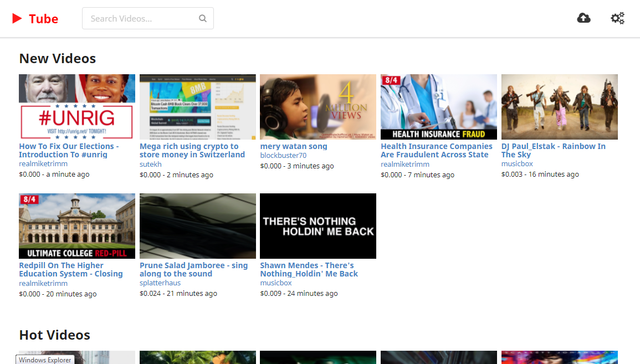Open 'Mega rich using crypto' title link
Image resolution: width=640 pixels, height=364 pixels.
click(x=192, y=150)
